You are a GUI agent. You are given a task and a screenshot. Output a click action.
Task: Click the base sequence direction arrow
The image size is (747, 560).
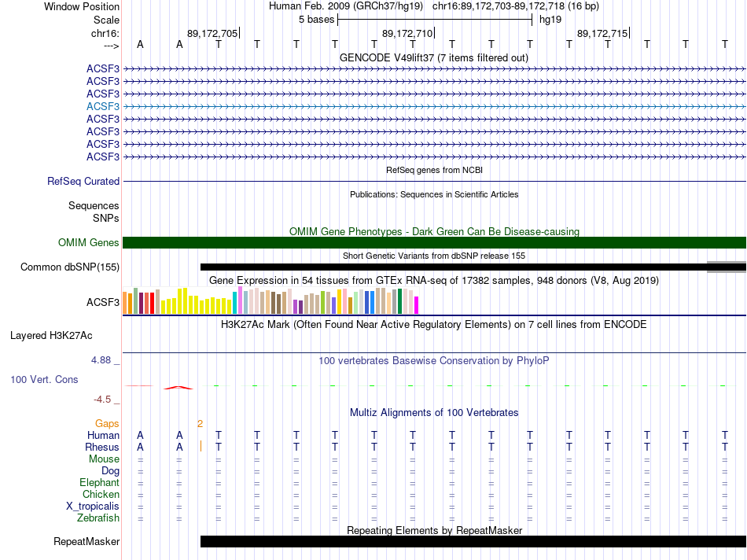(105, 46)
